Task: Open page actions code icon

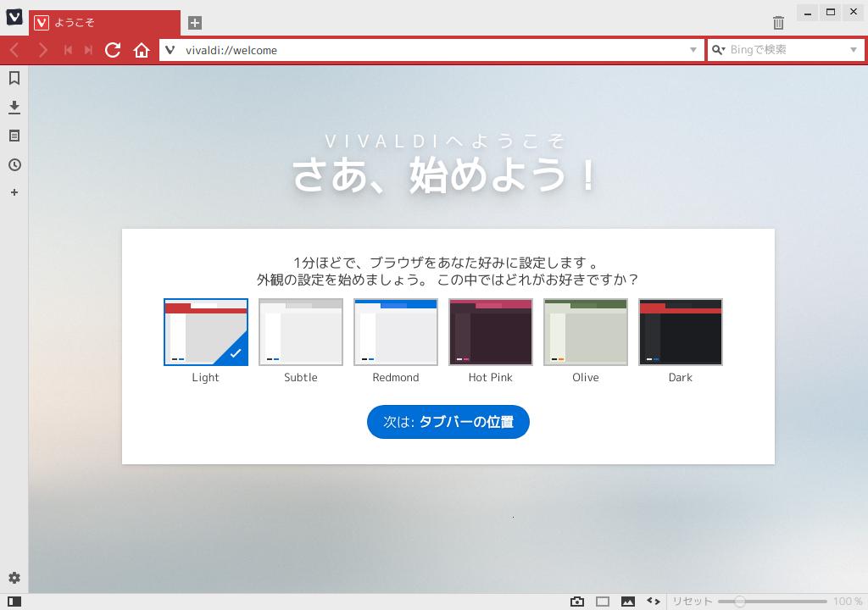Action: 654,602
